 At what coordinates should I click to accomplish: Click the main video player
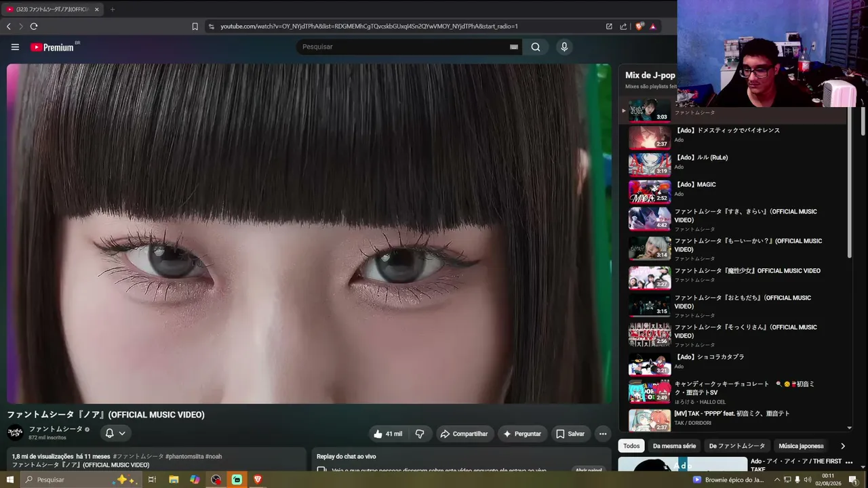click(309, 234)
